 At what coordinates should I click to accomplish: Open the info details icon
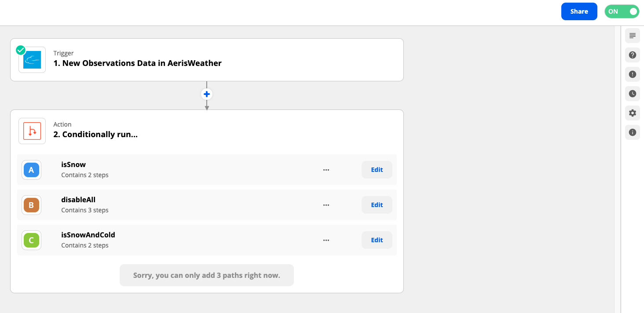[x=633, y=132]
